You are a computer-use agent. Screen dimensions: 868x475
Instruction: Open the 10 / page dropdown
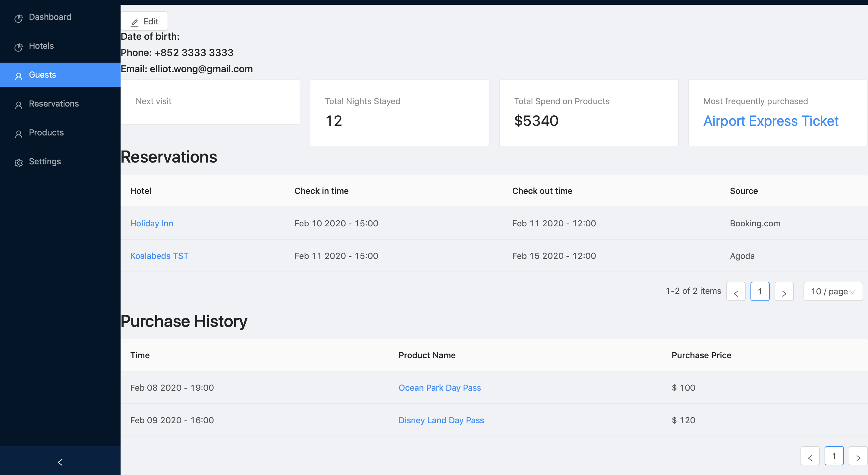coord(833,291)
